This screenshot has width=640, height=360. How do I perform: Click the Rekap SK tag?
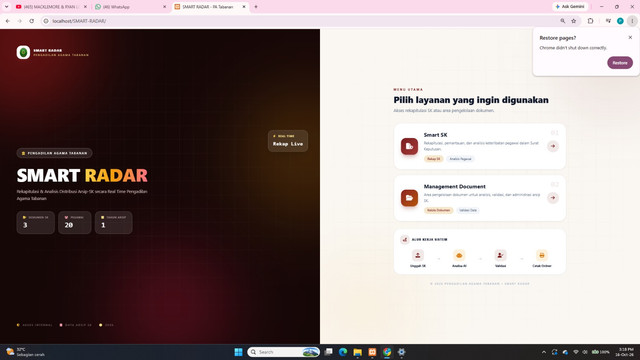(433, 159)
